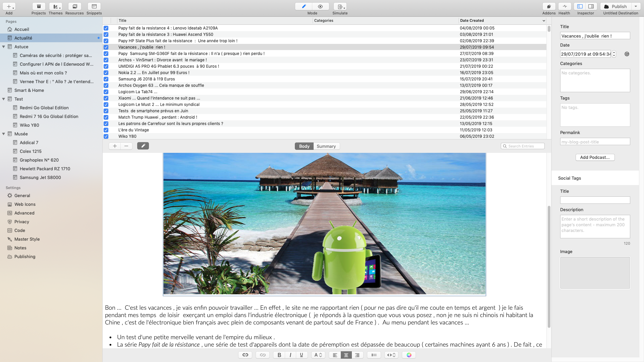
Task: Click the add blog entry plus button
Action: tap(115, 146)
